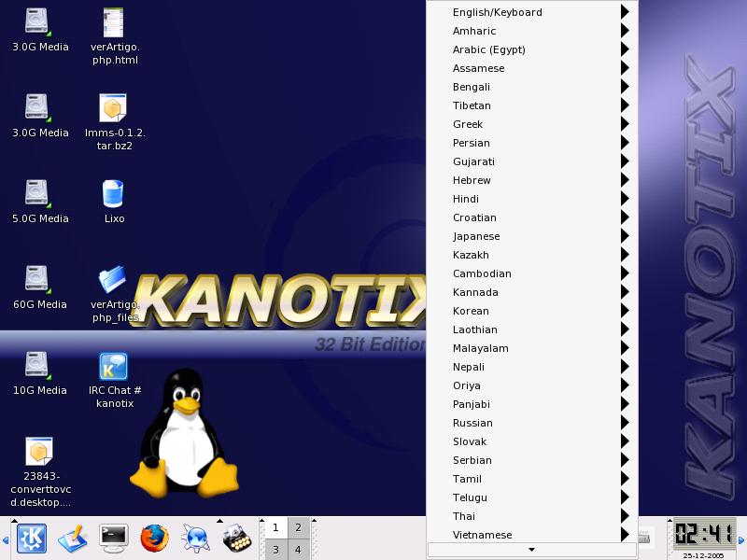Pick Serbian from the menu
This screenshot has height=560, width=747.
point(532,460)
